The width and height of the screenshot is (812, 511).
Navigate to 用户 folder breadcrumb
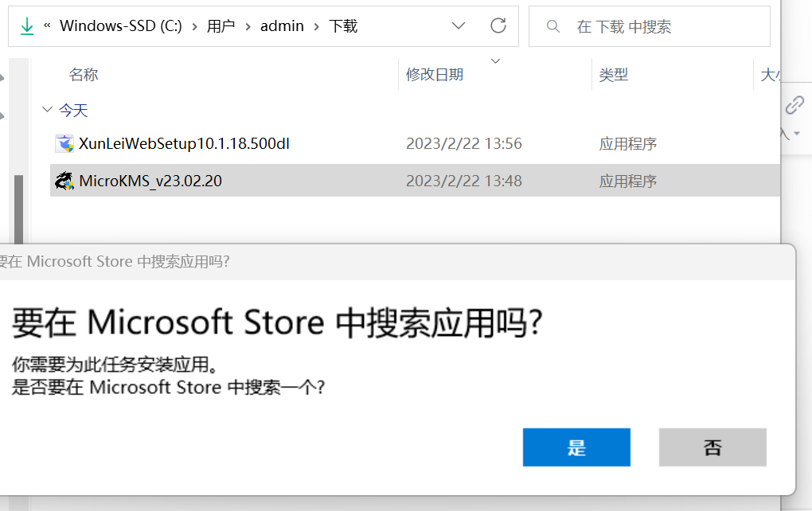[x=221, y=26]
